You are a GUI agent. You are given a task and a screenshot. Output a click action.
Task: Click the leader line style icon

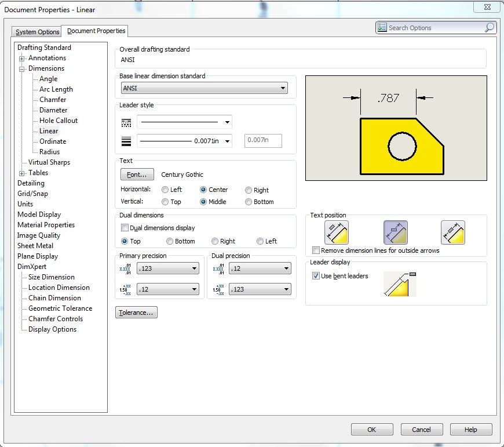click(x=126, y=122)
